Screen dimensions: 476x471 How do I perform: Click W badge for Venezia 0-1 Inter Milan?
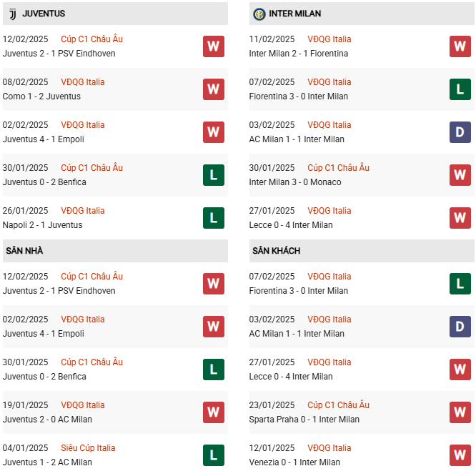pyautogui.click(x=460, y=455)
